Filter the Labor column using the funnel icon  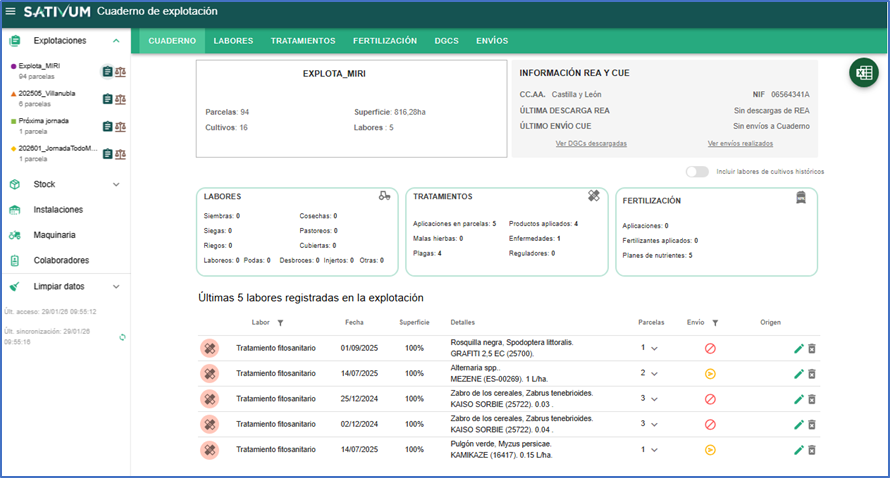click(280, 323)
